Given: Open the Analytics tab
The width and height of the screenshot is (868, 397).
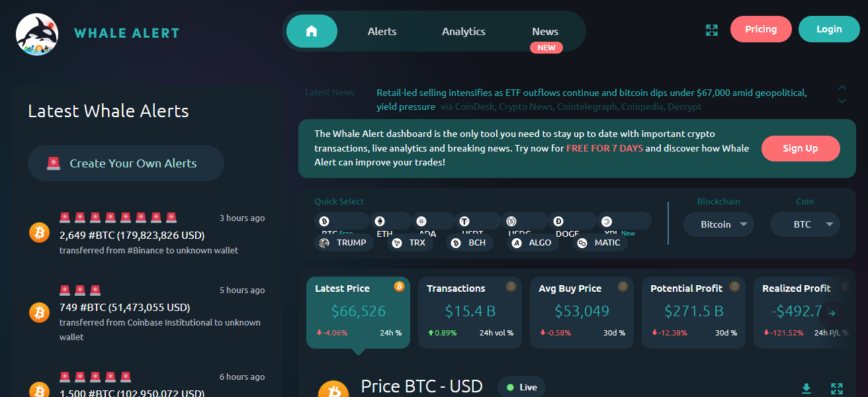Looking at the screenshot, I should [x=463, y=31].
